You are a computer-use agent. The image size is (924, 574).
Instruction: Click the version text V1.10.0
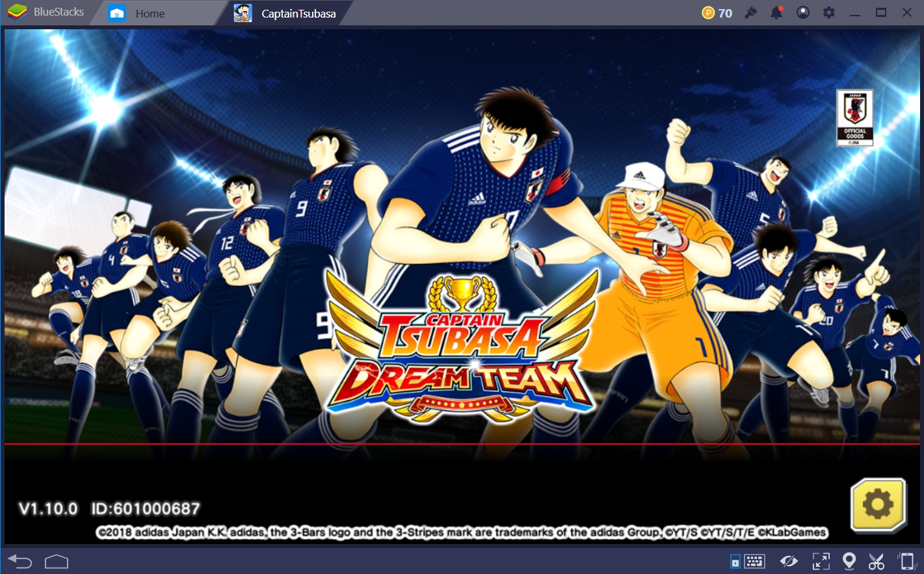pyautogui.click(x=48, y=509)
